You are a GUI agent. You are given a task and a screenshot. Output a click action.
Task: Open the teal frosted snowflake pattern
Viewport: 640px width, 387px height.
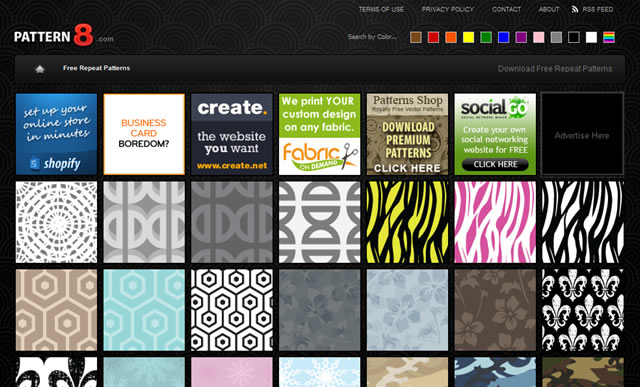(144, 372)
